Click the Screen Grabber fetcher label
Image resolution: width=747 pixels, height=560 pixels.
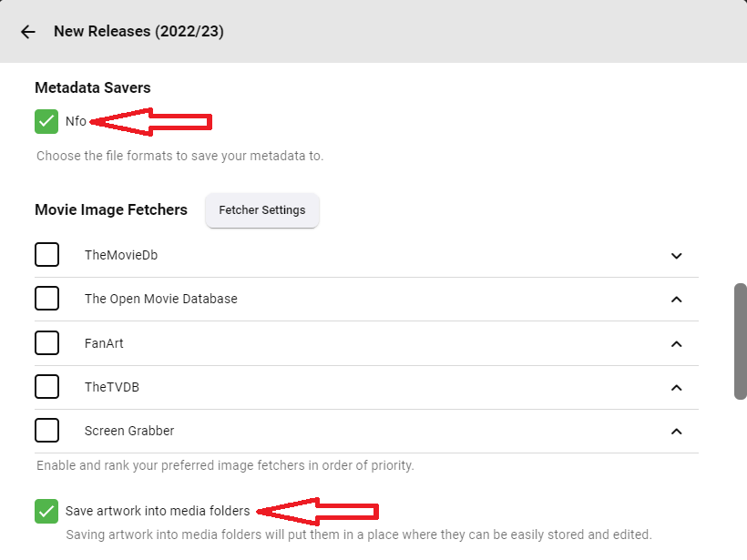pyautogui.click(x=129, y=431)
